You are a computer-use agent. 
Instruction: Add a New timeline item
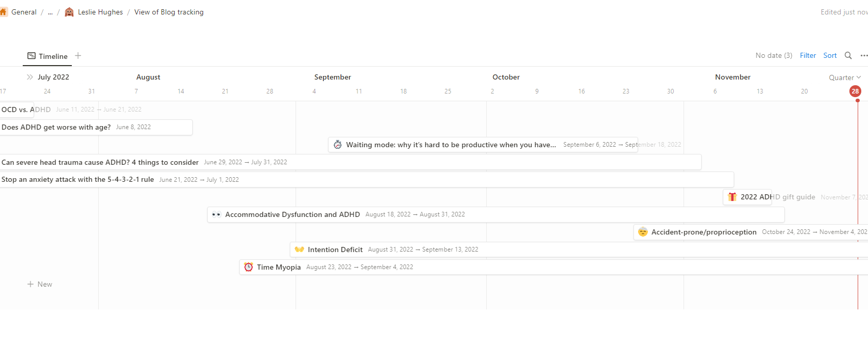click(x=40, y=284)
